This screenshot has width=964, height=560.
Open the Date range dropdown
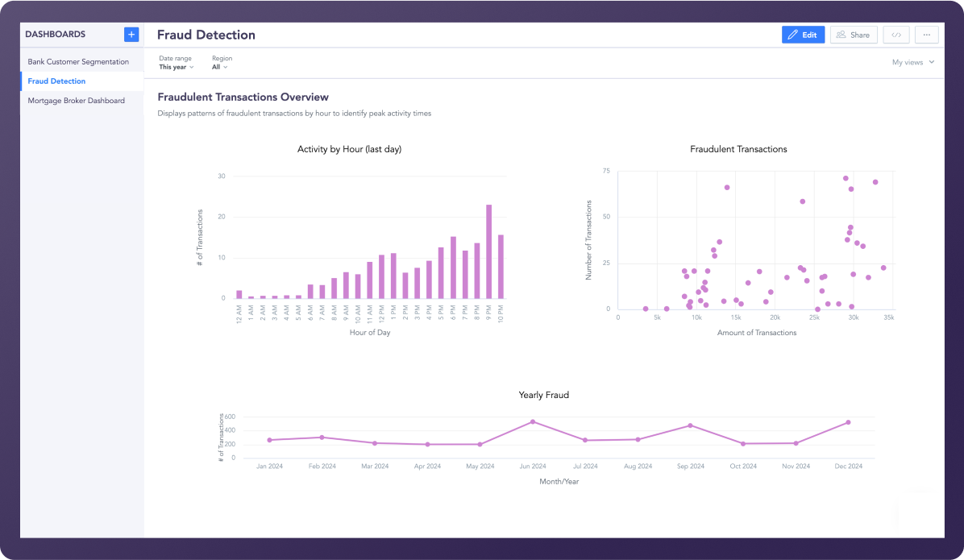(176, 66)
